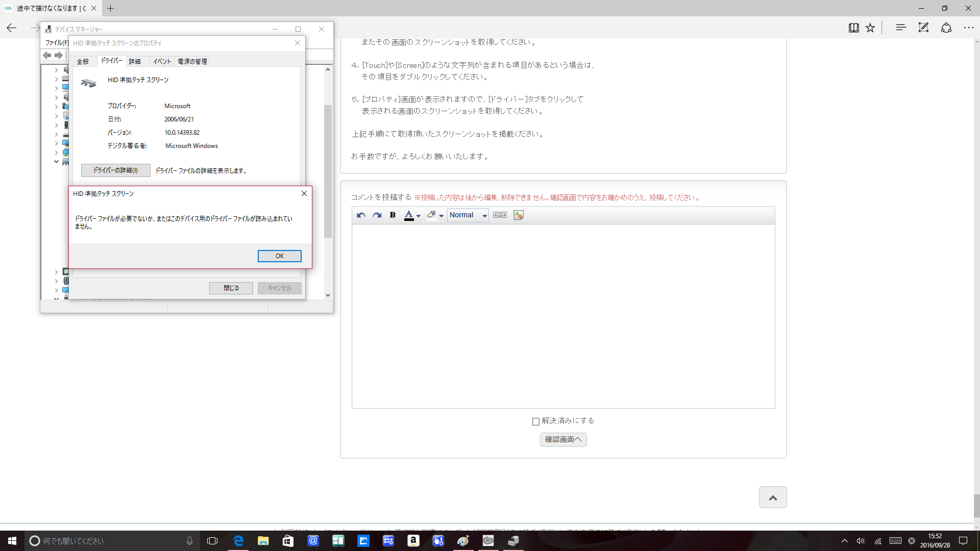This screenshot has height=551, width=980.
Task: Open the Edge hub lines icon
Action: coord(901,28)
